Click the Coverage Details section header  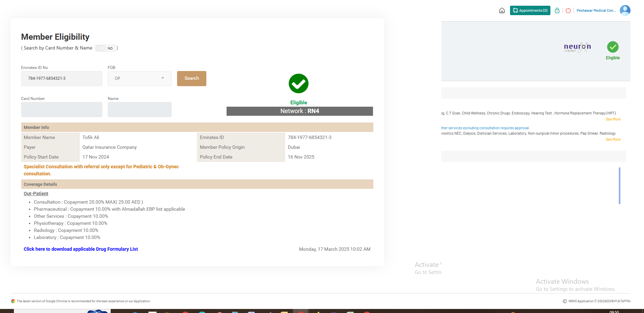pyautogui.click(x=197, y=184)
